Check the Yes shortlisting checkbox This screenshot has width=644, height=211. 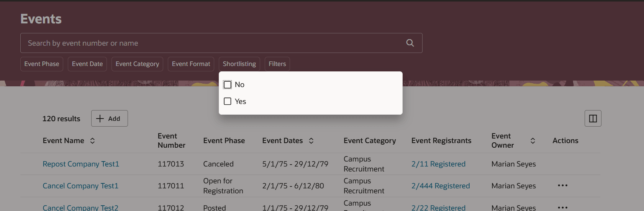[x=228, y=101]
